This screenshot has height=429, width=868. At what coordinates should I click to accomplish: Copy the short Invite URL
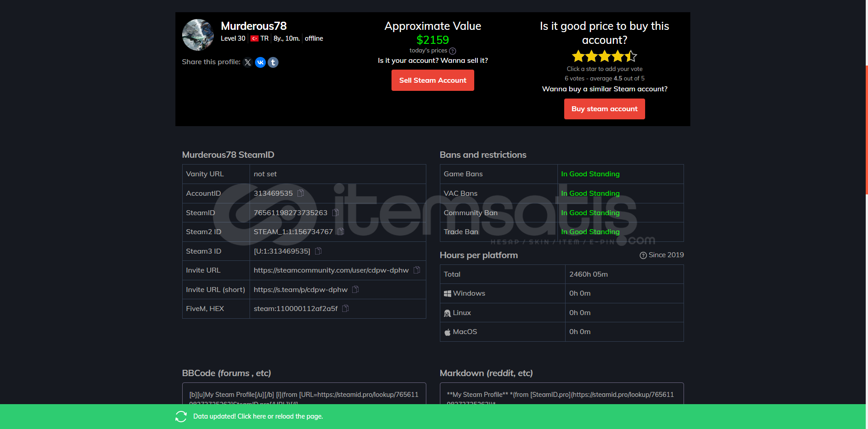[x=355, y=289]
